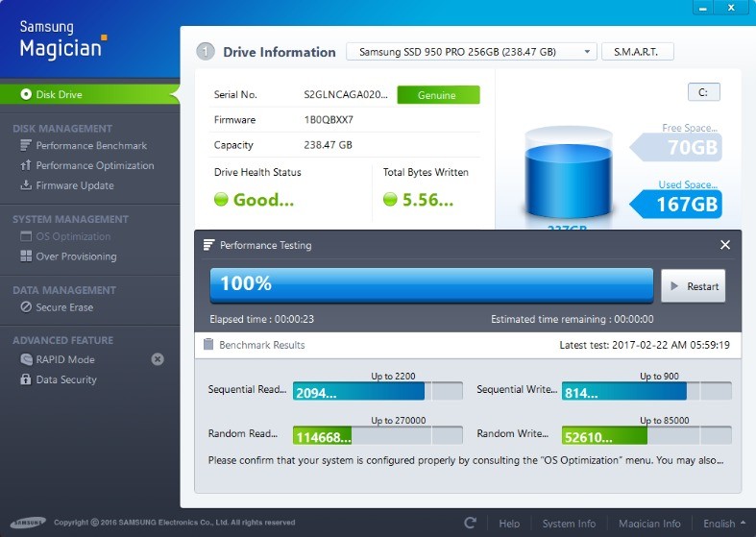Click the 167GB used space label
Screen dimensions: 756x537
click(x=676, y=204)
